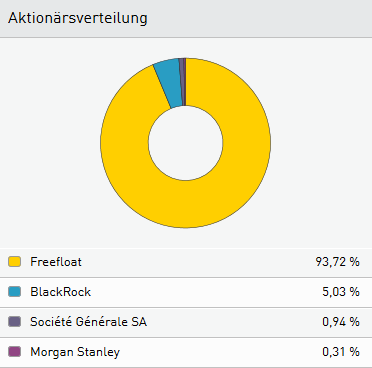Click the Morgan Stanley table row
372x368 pixels.
[x=186, y=352]
